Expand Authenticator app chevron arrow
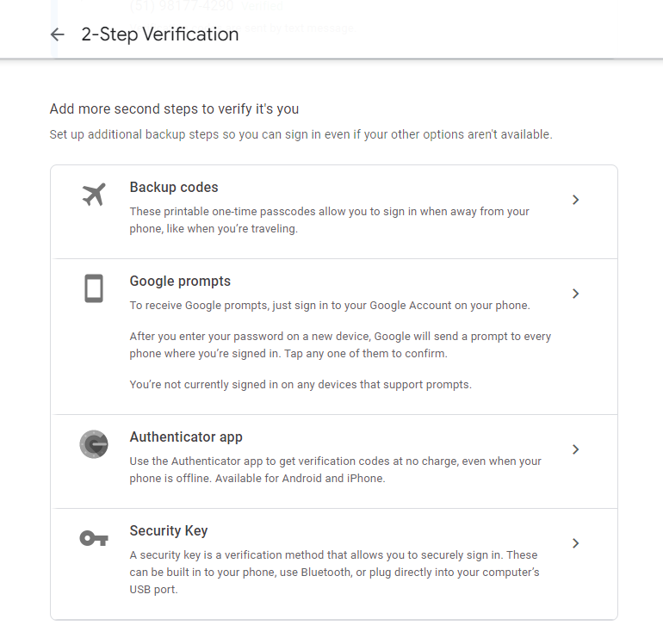Image resolution: width=663 pixels, height=644 pixels. click(576, 449)
